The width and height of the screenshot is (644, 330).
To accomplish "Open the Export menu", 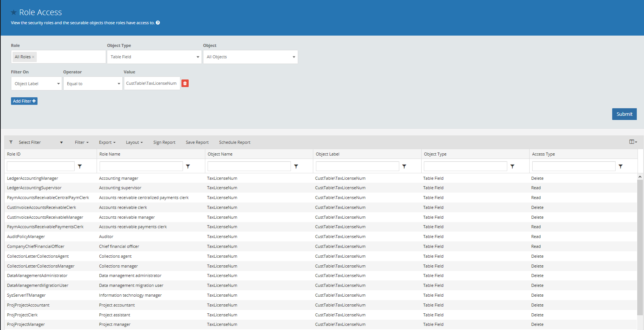I will [x=107, y=142].
